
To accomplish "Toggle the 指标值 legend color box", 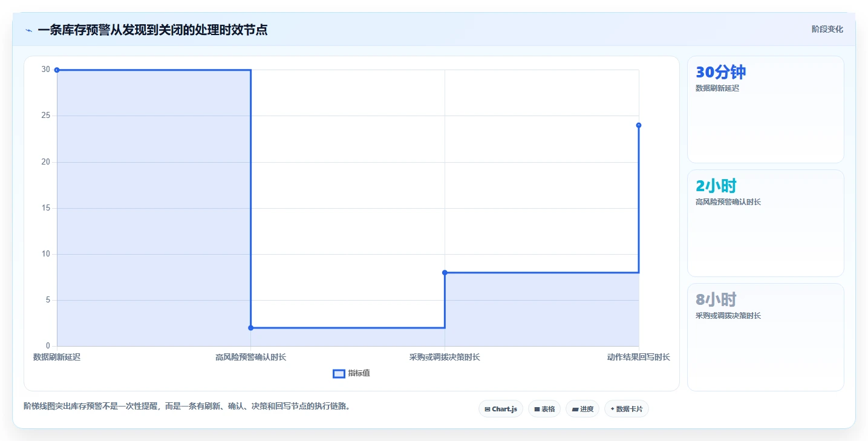I will 339,373.
